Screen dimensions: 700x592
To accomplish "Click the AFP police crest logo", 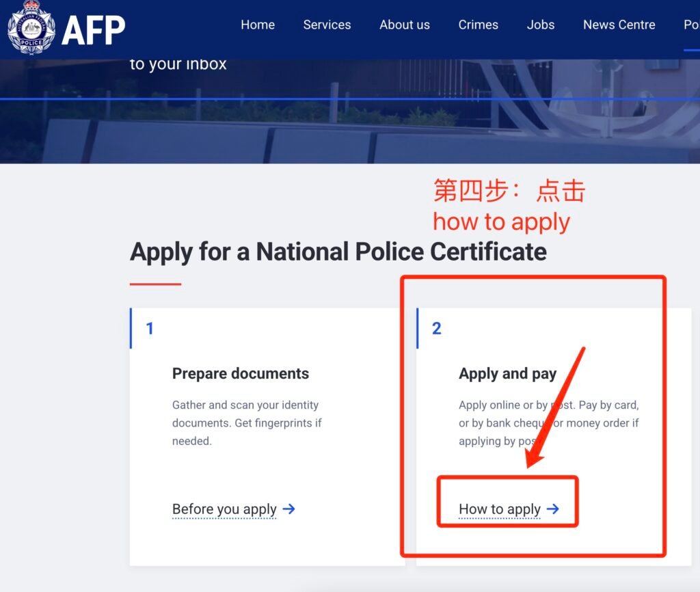I will (x=31, y=27).
